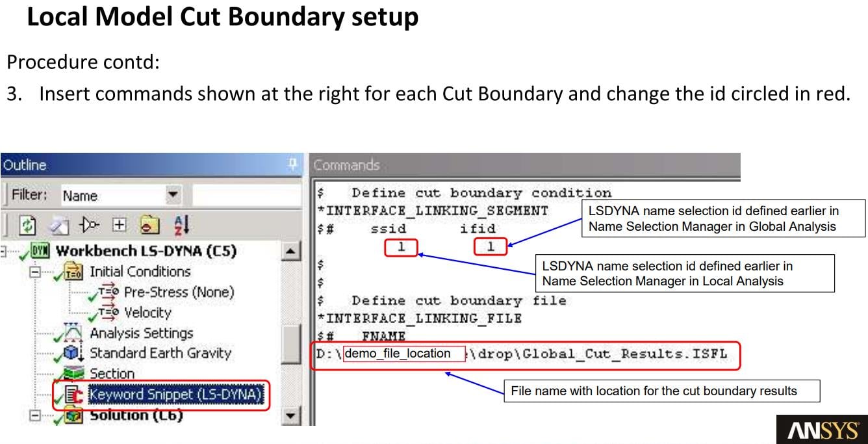
Task: Click the Standard Earth Gravity cube icon
Action: pos(73,354)
